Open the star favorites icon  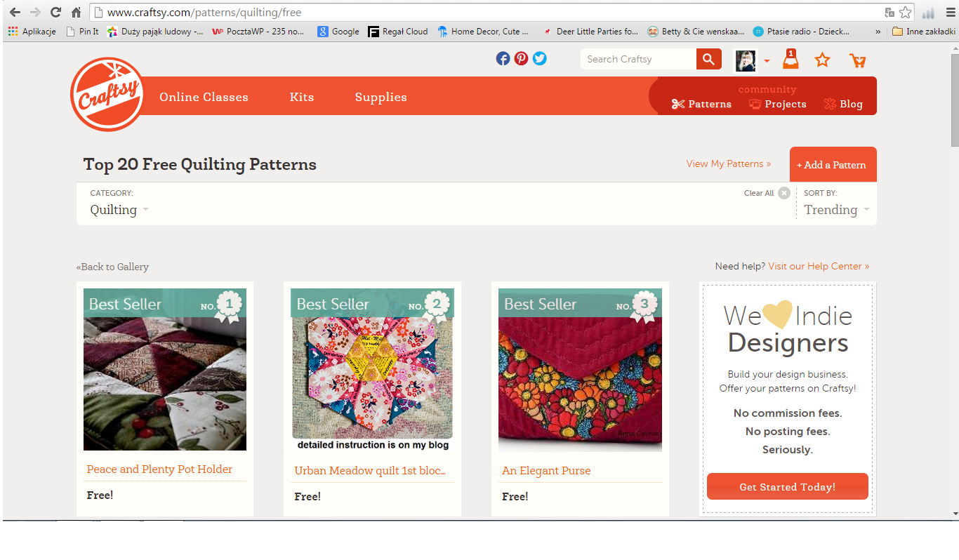(822, 60)
